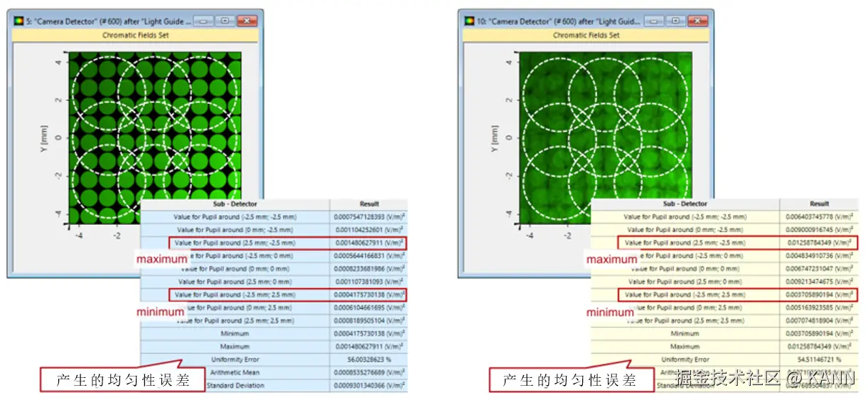Select result value 0.005163923585 (V/m)²

(x=820, y=307)
